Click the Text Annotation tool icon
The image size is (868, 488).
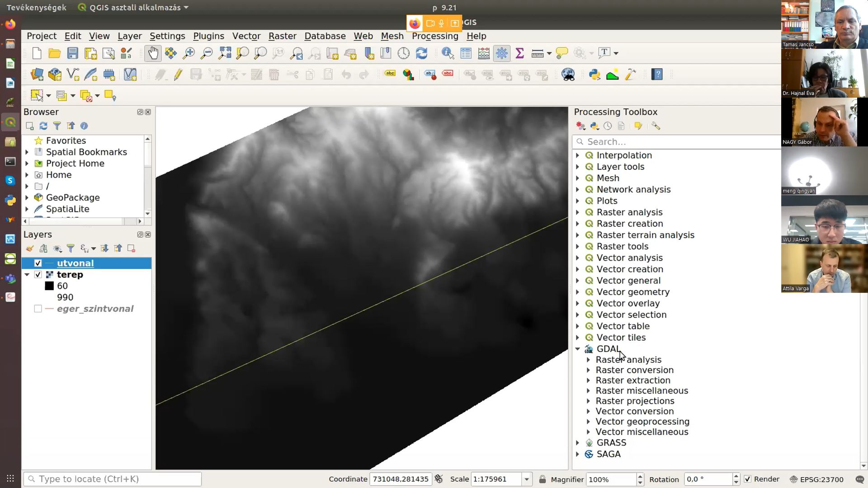[604, 53]
